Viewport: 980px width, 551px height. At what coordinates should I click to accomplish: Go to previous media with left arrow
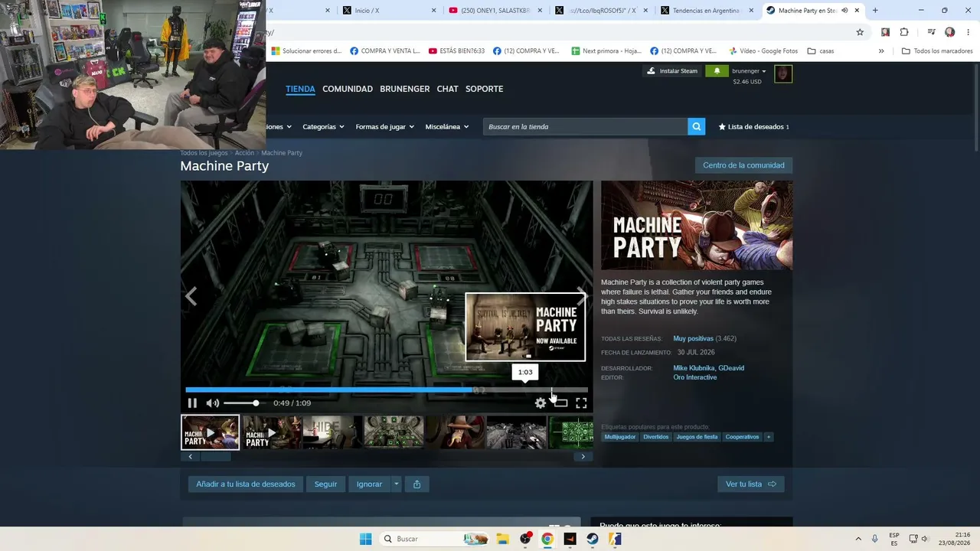coord(191,296)
